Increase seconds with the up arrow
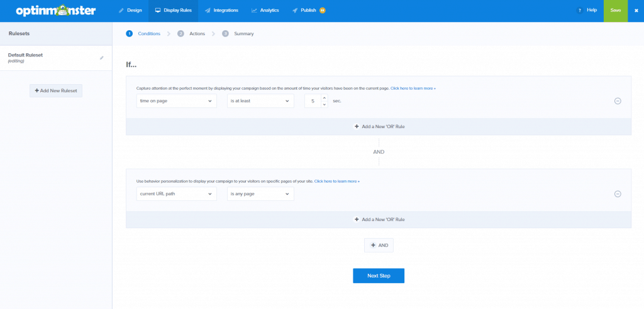644x309 pixels. (324, 97)
